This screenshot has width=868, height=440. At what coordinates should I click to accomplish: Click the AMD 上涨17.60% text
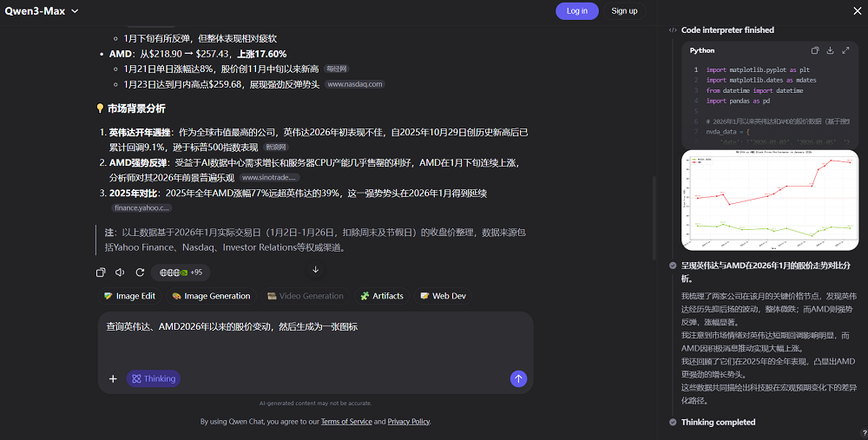pyautogui.click(x=198, y=54)
